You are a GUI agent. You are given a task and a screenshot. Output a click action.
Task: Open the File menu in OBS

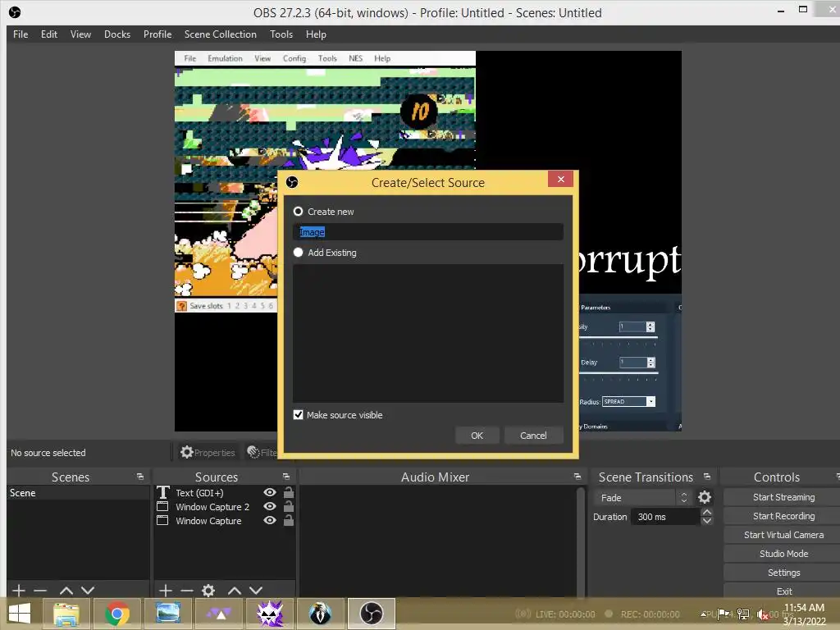21,34
